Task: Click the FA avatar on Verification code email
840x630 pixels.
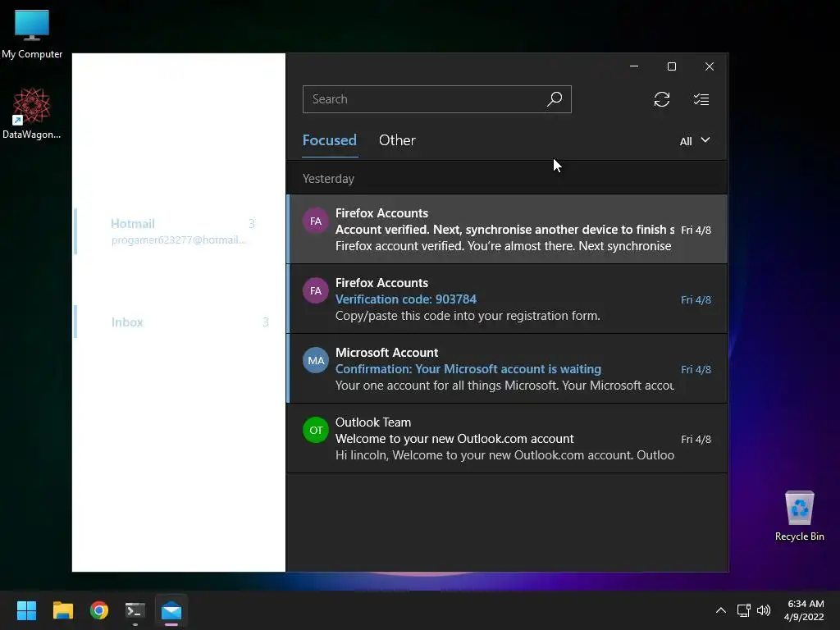Action: 316,291
